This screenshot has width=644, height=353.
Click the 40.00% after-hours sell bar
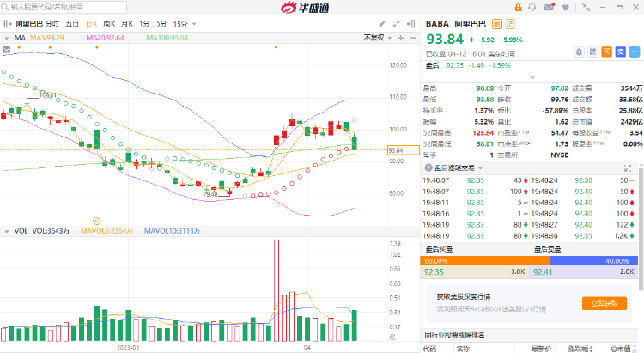tap(594, 261)
